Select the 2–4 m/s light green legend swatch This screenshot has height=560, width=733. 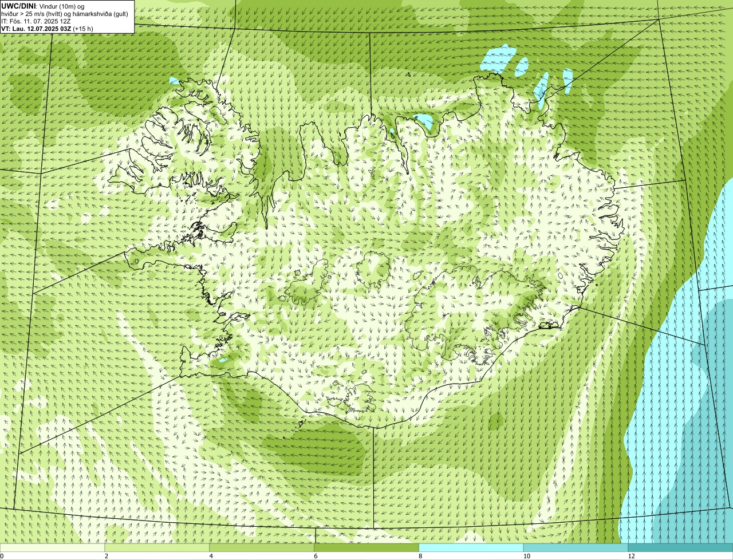click(157, 547)
